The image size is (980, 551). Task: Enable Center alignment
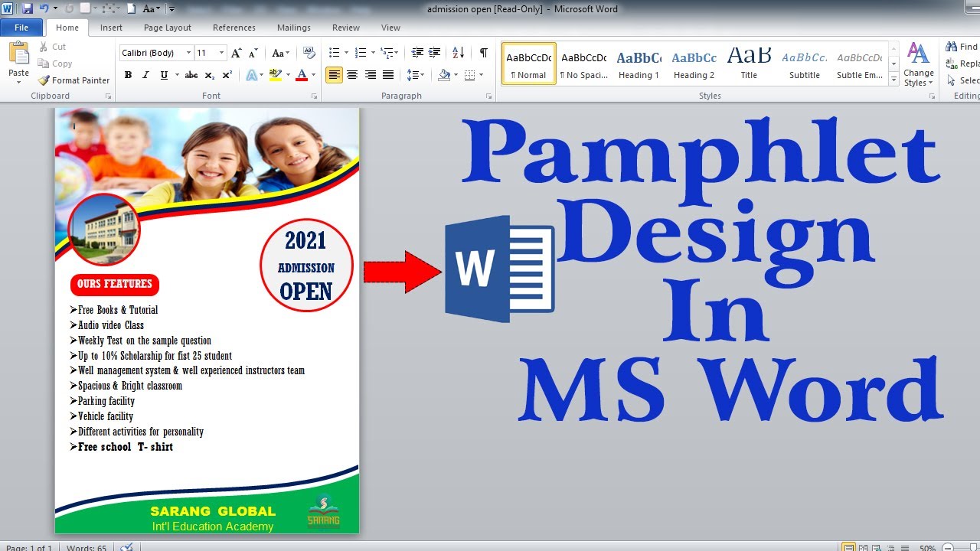pyautogui.click(x=352, y=75)
